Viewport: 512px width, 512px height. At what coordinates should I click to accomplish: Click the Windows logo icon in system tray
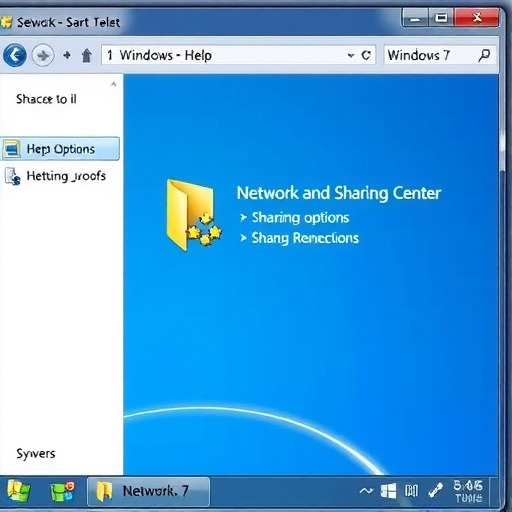[x=388, y=491]
